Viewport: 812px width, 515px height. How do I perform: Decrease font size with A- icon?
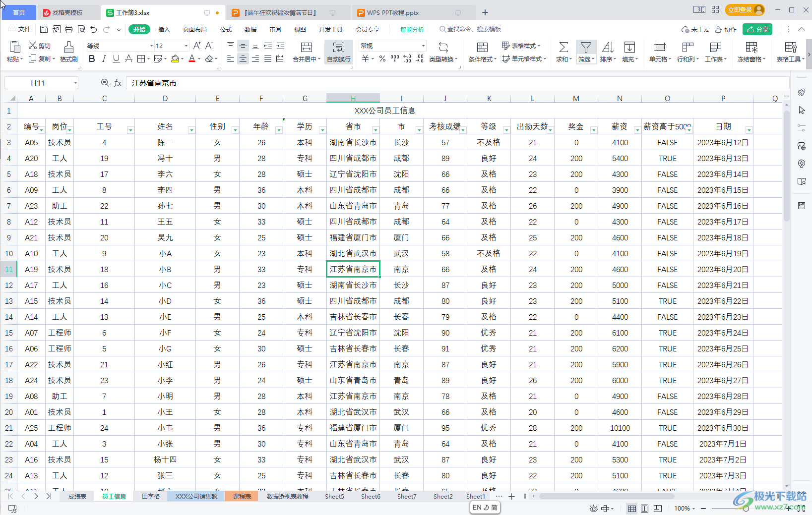(209, 46)
